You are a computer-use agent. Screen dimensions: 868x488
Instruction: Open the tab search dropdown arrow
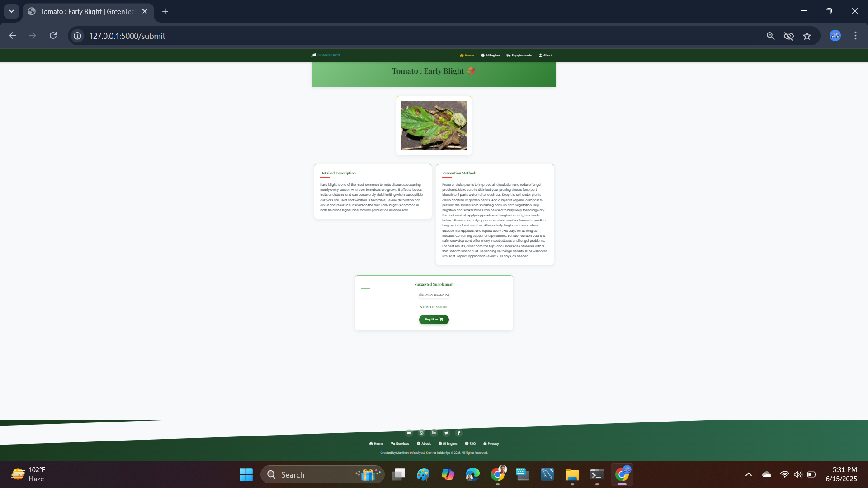tap(11, 11)
